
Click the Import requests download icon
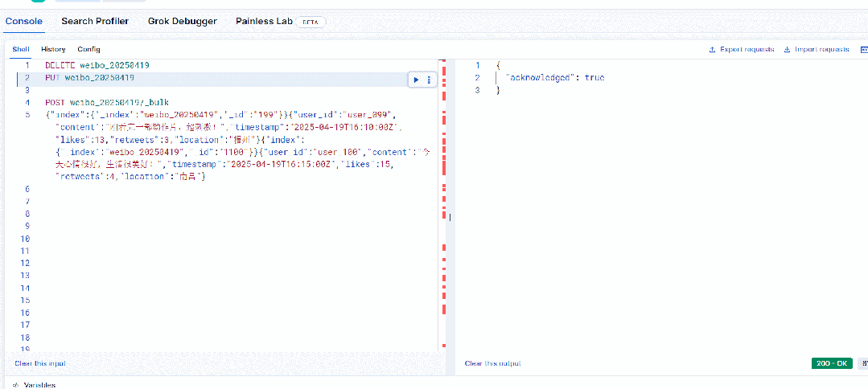click(788, 50)
